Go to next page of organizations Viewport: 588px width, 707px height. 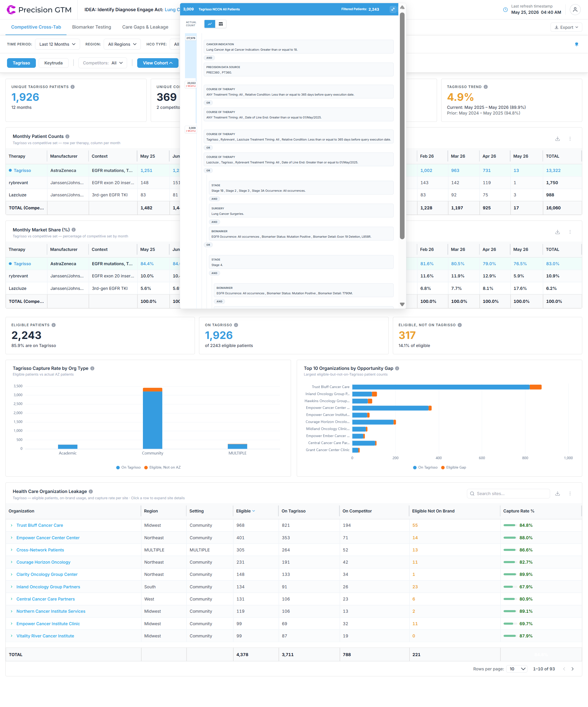(572, 669)
